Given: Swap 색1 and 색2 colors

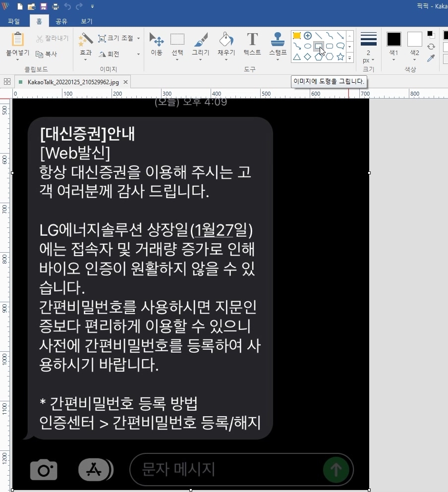Looking at the screenshot, I should coord(431,47).
